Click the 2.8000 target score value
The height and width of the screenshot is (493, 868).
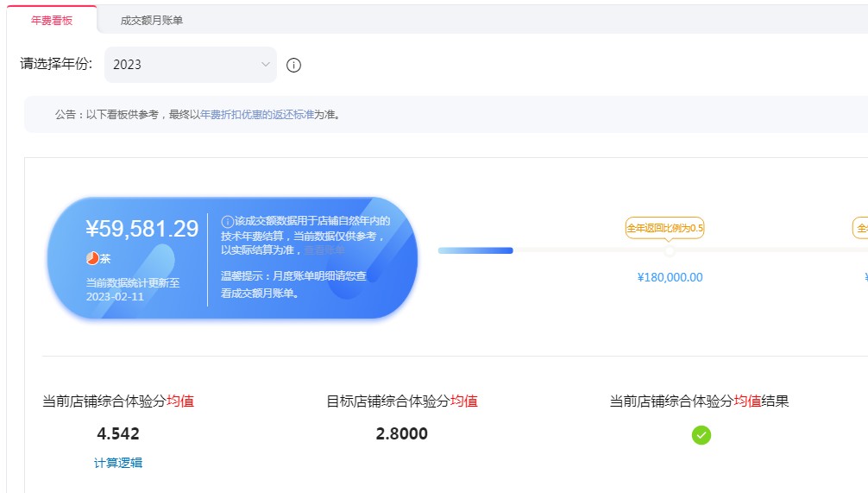coord(402,433)
